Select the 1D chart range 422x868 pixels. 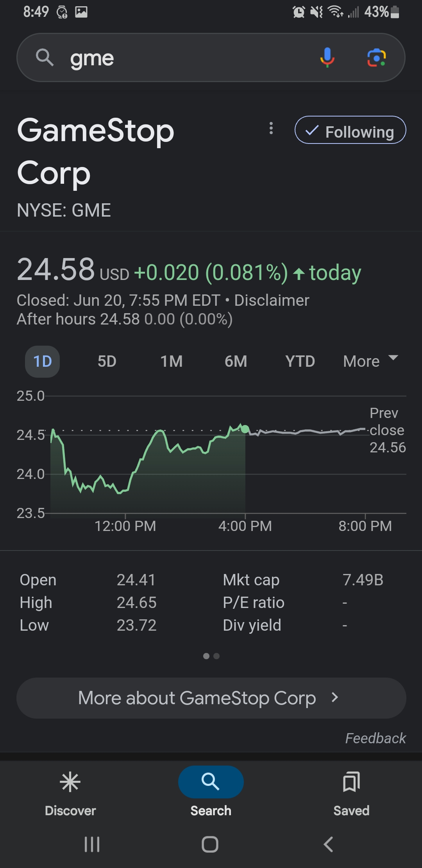(42, 361)
